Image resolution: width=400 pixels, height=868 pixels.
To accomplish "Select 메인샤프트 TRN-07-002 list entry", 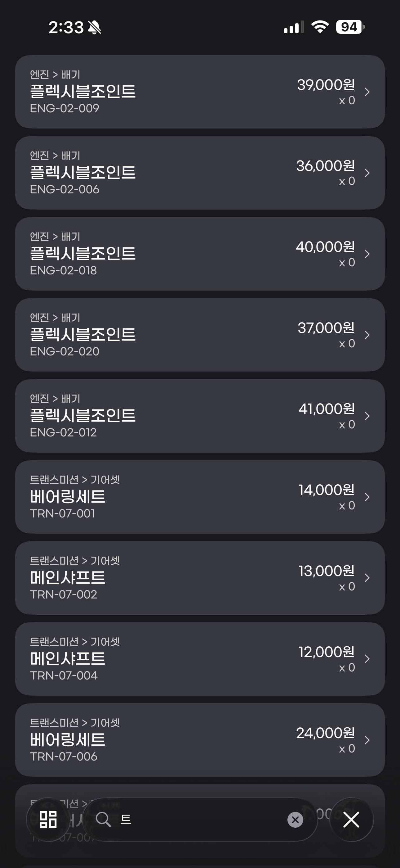I will [x=168, y=578].
